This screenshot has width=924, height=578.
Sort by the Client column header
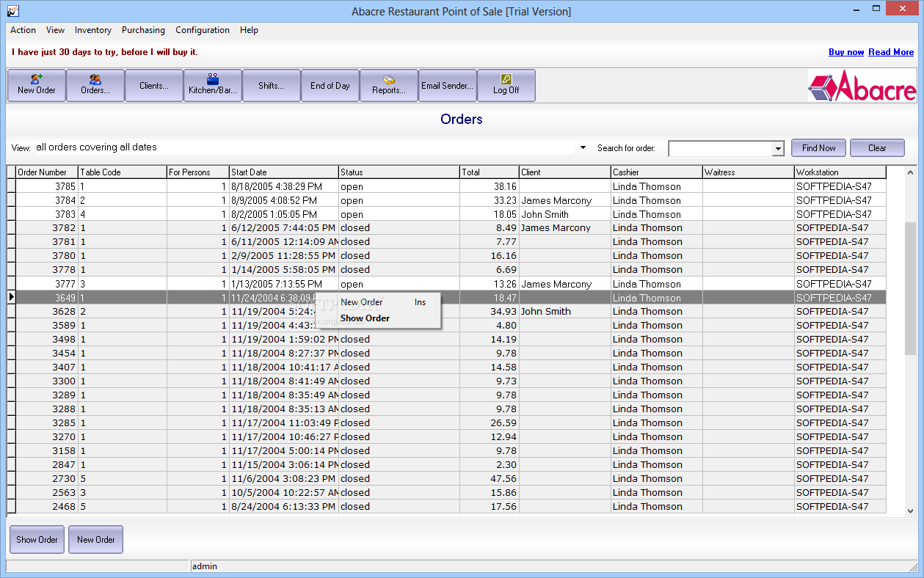tap(565, 172)
